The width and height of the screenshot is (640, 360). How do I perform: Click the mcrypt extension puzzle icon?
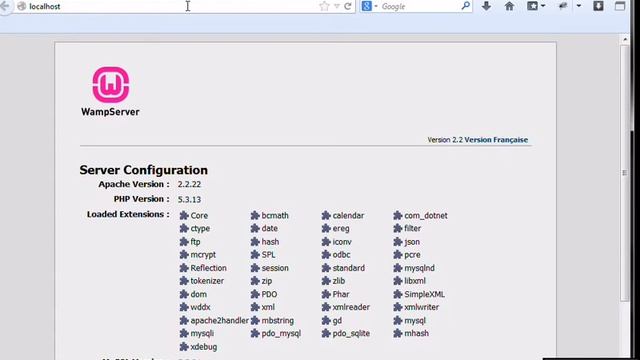pyautogui.click(x=184, y=255)
